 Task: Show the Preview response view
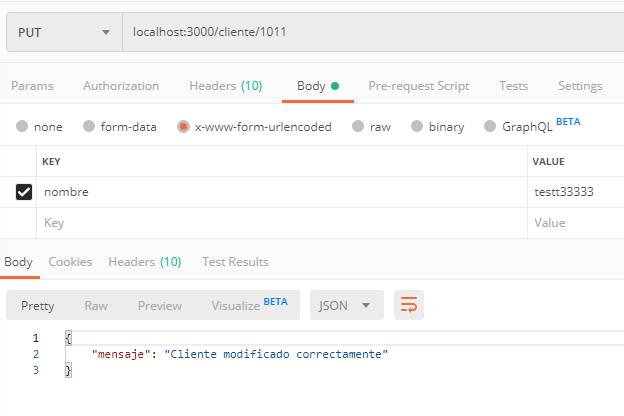[160, 306]
